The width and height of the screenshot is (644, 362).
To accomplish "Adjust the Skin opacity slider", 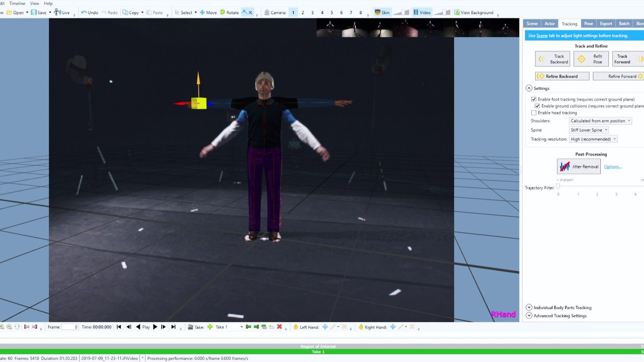I will [x=401, y=13].
